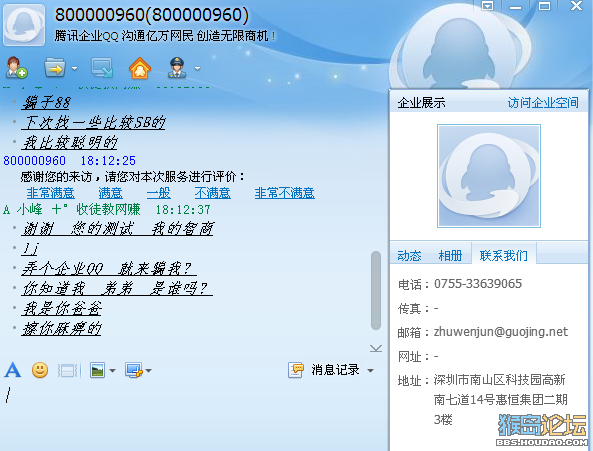Image resolution: width=593 pixels, height=451 pixels.
Task: Click the window menu dropdown button in titlebar
Action: [x=487, y=6]
